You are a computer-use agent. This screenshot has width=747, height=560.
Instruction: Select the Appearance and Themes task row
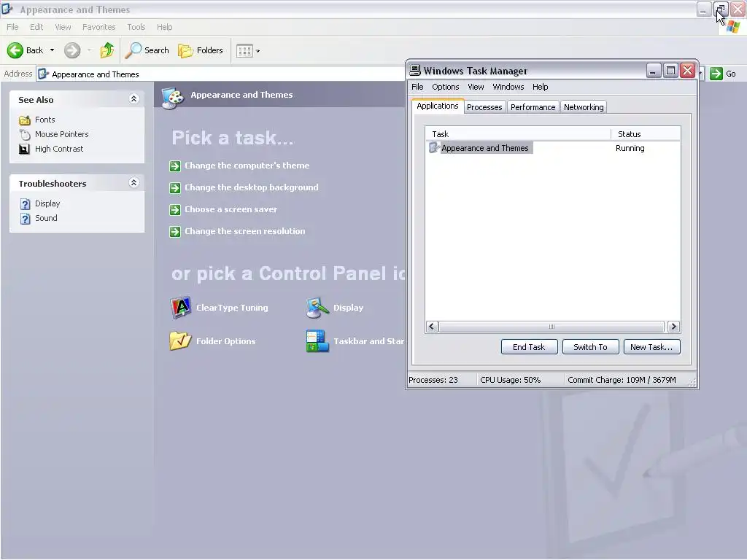click(x=553, y=148)
